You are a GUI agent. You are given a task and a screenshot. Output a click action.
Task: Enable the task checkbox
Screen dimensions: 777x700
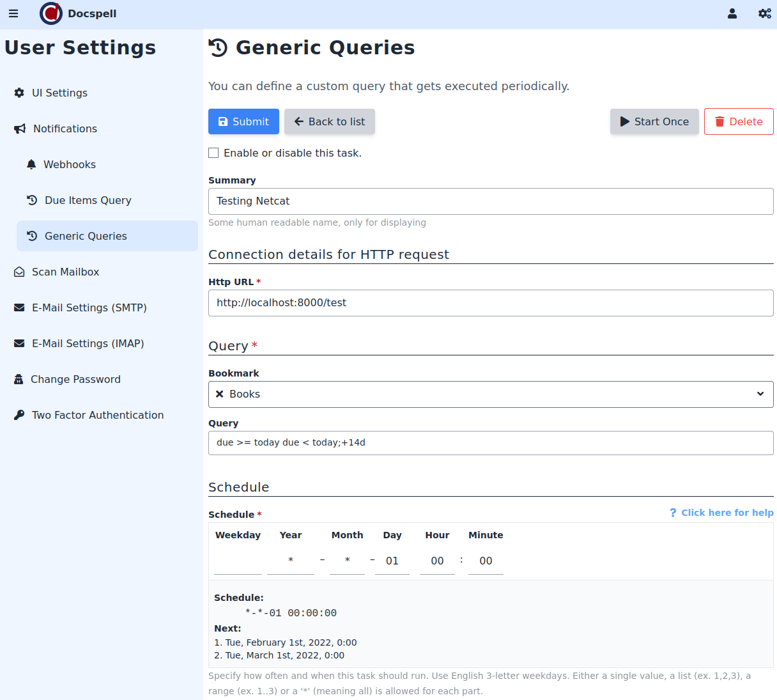pos(213,153)
